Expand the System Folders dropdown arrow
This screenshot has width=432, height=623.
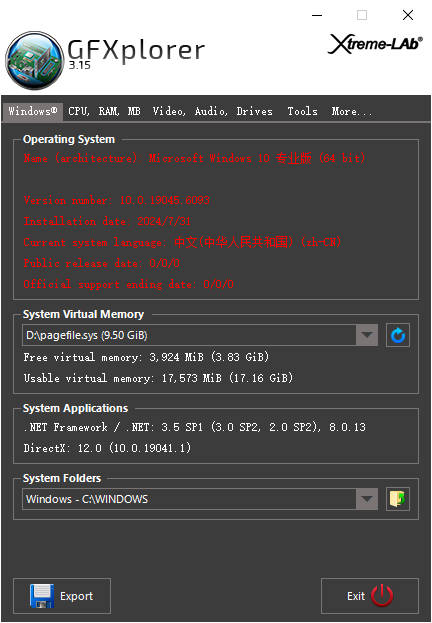367,499
